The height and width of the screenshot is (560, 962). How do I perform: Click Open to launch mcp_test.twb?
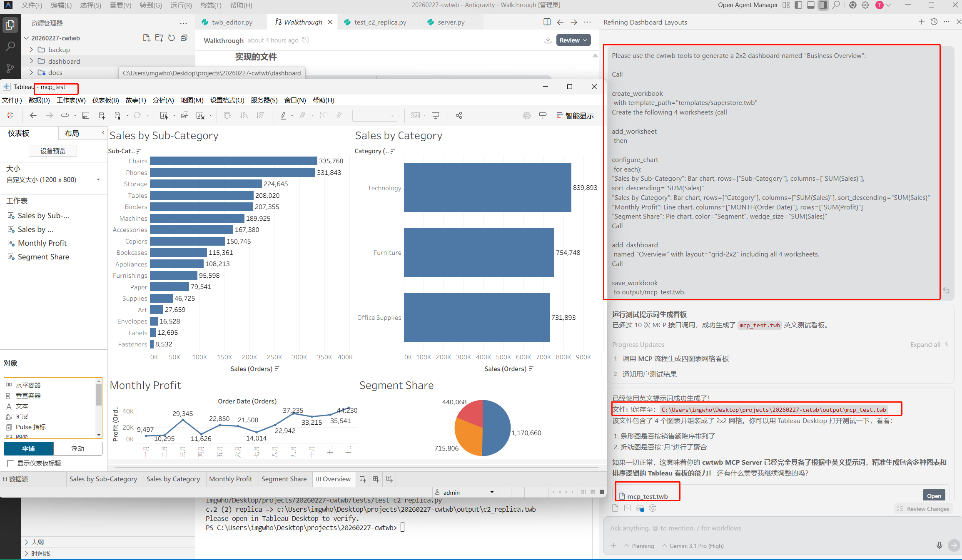(x=934, y=495)
